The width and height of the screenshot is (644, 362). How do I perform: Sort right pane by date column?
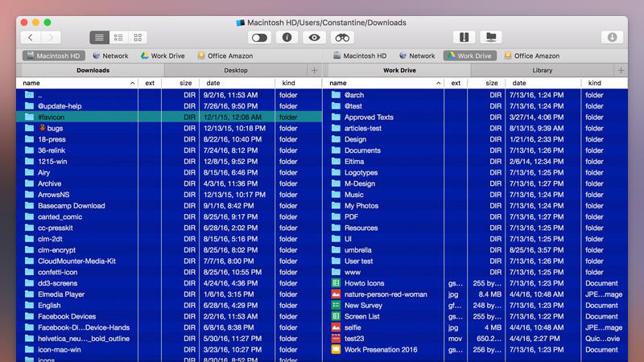[543, 83]
